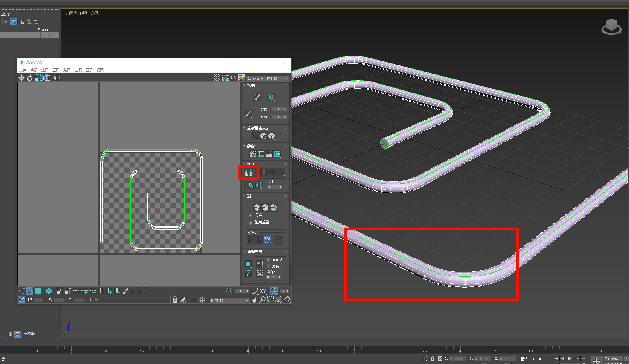Switch to Polygon sub-object mode
629x364 pixels.
38,291
